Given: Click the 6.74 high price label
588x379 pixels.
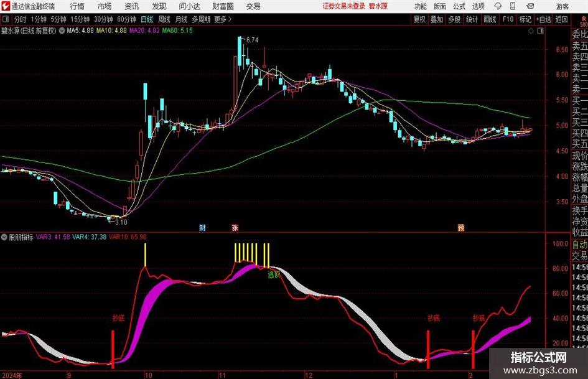Looking at the screenshot, I should [x=253, y=40].
